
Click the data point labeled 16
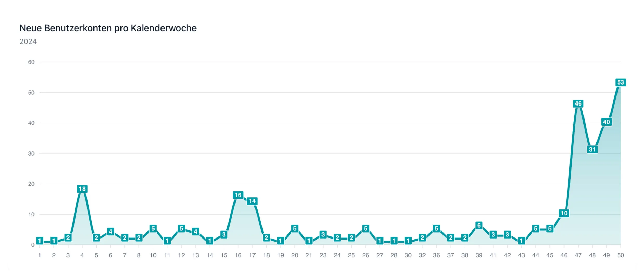point(238,195)
